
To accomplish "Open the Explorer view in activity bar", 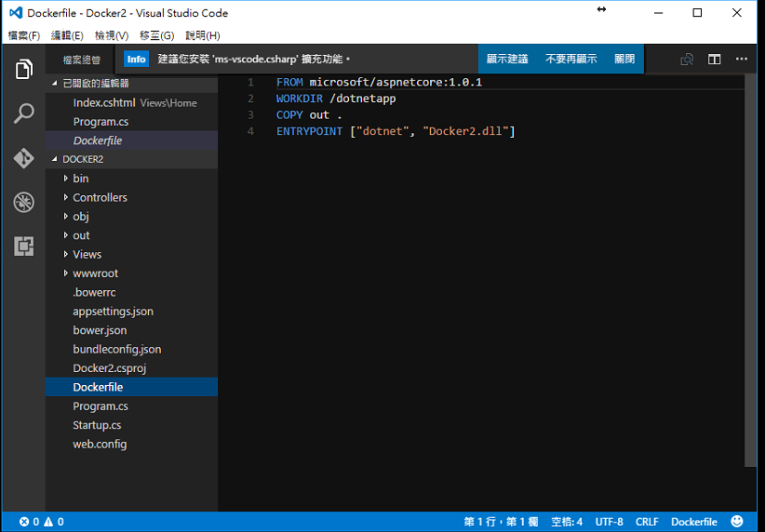I will pyautogui.click(x=23, y=69).
